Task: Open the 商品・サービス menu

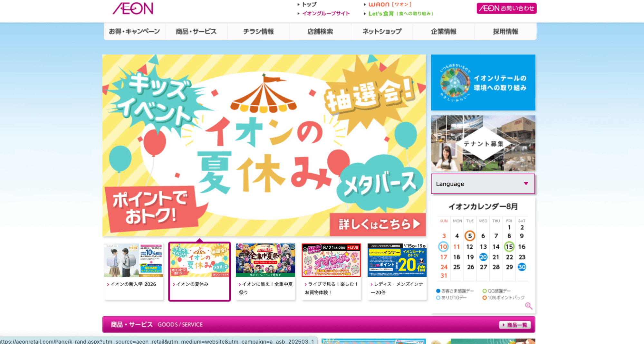Action: [196, 32]
